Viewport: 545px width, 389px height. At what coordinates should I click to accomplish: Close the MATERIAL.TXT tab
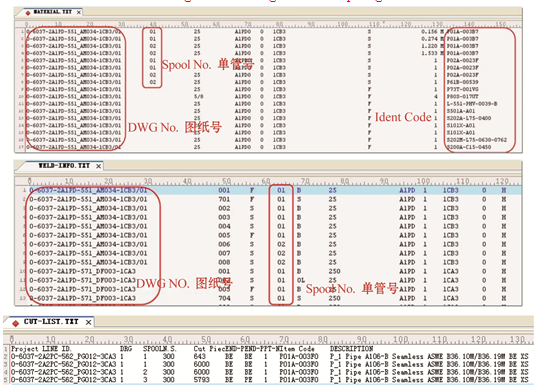[x=79, y=12]
